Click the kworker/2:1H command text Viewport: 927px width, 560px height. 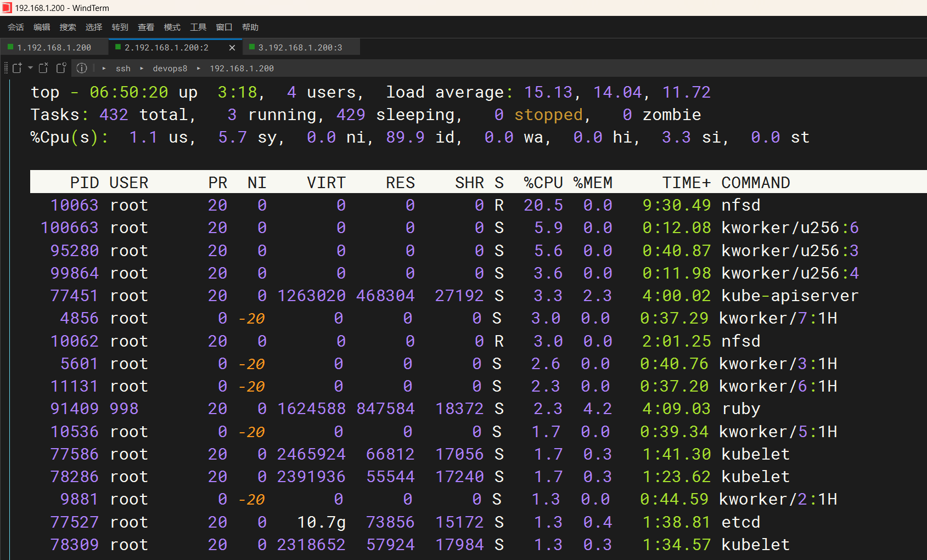(778, 499)
